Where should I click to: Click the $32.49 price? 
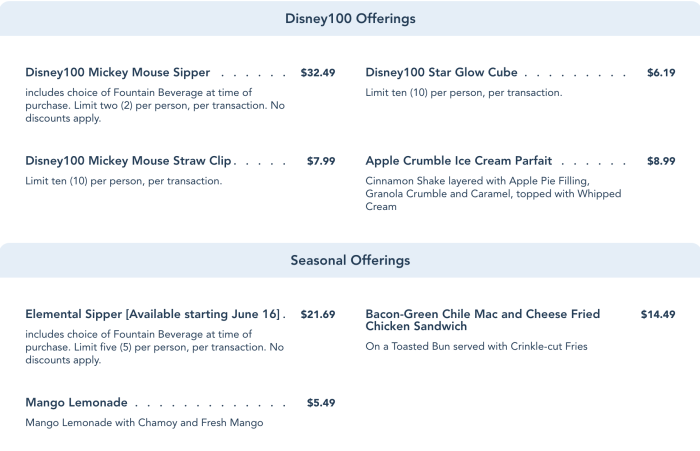318,73
